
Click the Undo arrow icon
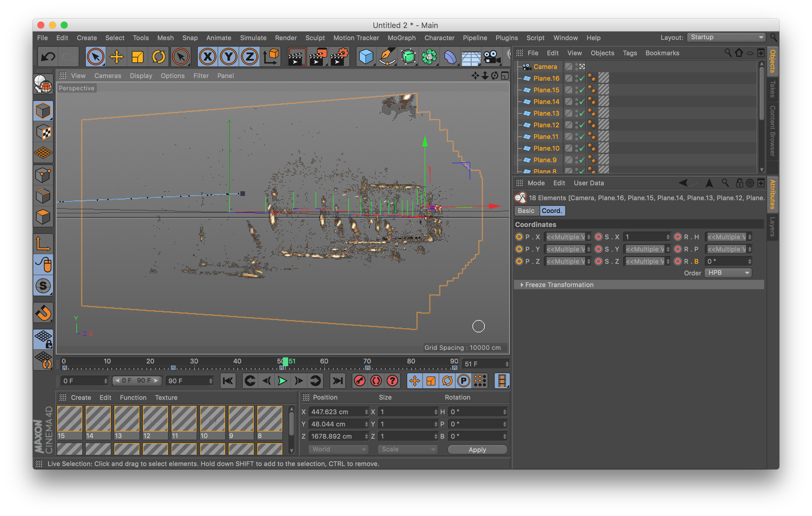click(48, 56)
